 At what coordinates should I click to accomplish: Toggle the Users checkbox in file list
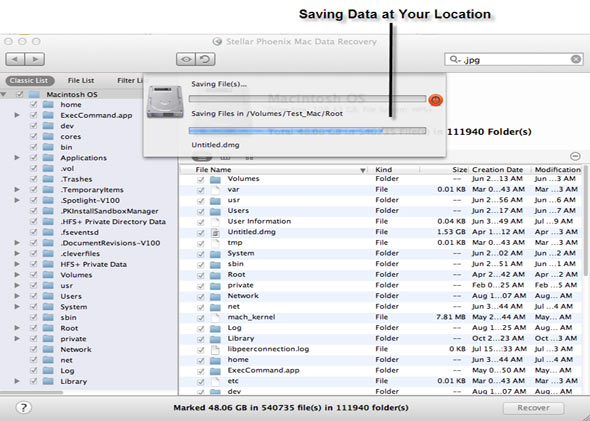(201, 211)
